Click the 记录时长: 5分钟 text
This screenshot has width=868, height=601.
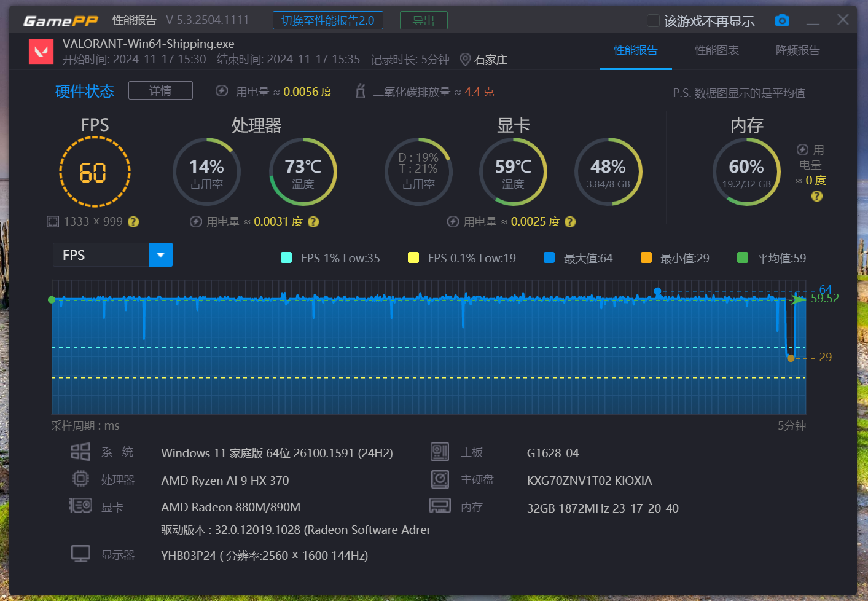coord(410,59)
